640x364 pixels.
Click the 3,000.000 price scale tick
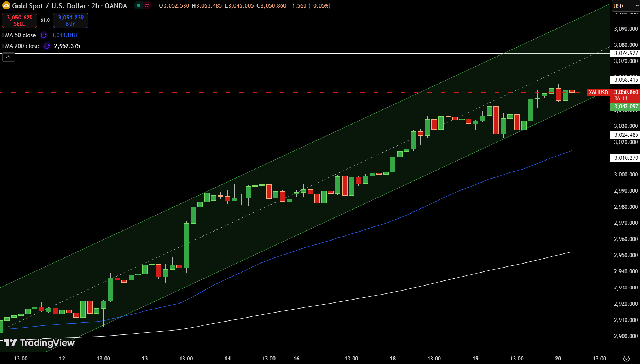pyautogui.click(x=626, y=175)
